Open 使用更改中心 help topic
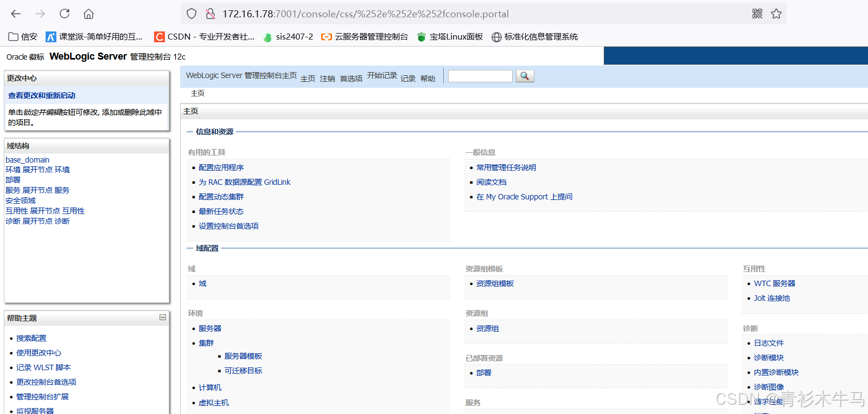This screenshot has height=414, width=868. 39,353
